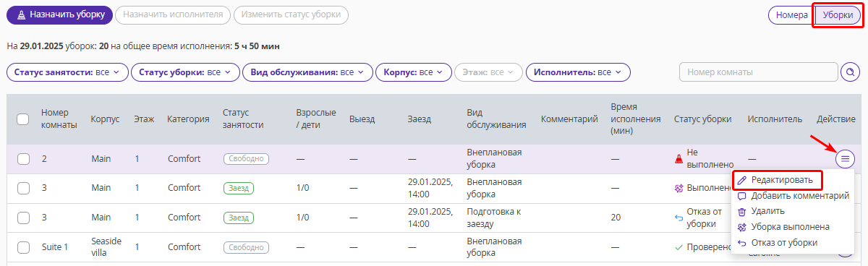Tick the select-all checkbox in table header
Viewport: 868px width, 266px height.
click(x=23, y=119)
